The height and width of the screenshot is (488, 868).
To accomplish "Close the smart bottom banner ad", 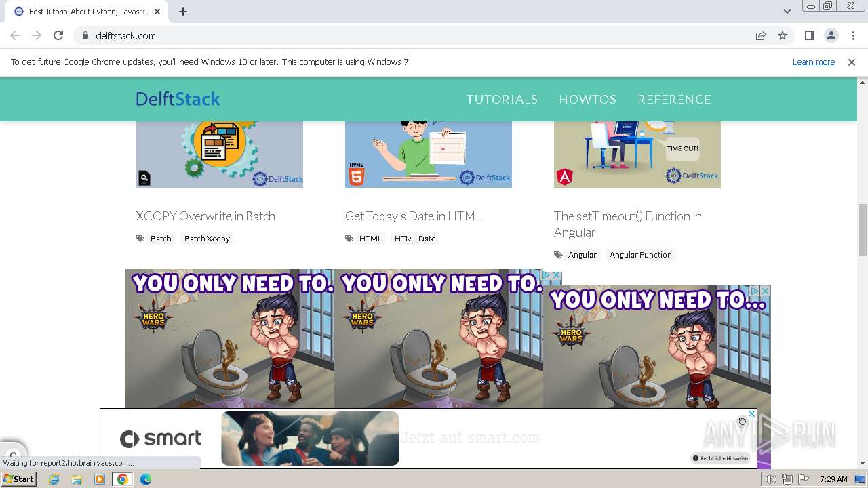I will point(751,413).
